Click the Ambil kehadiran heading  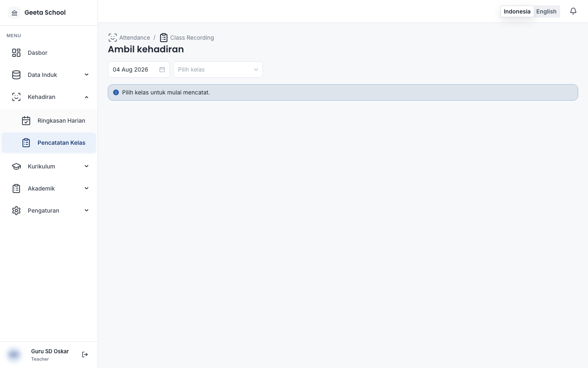(146, 49)
